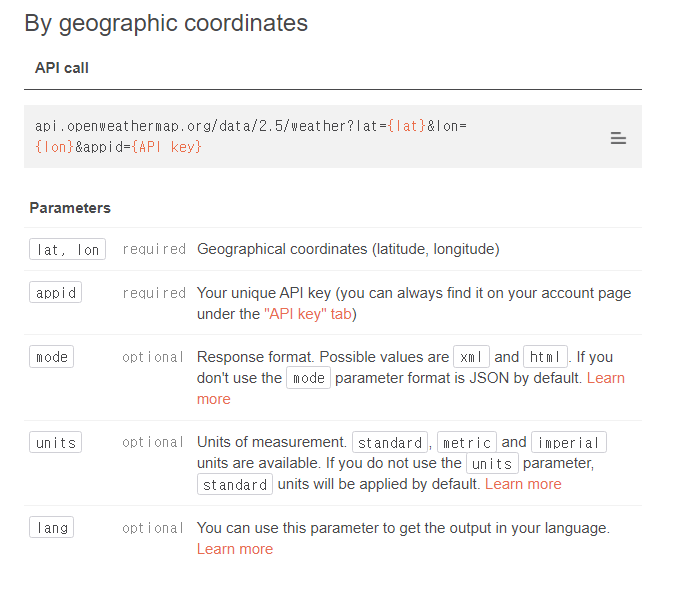Click the lat, lon parameter tag
This screenshot has height=593, width=679.
click(67, 250)
